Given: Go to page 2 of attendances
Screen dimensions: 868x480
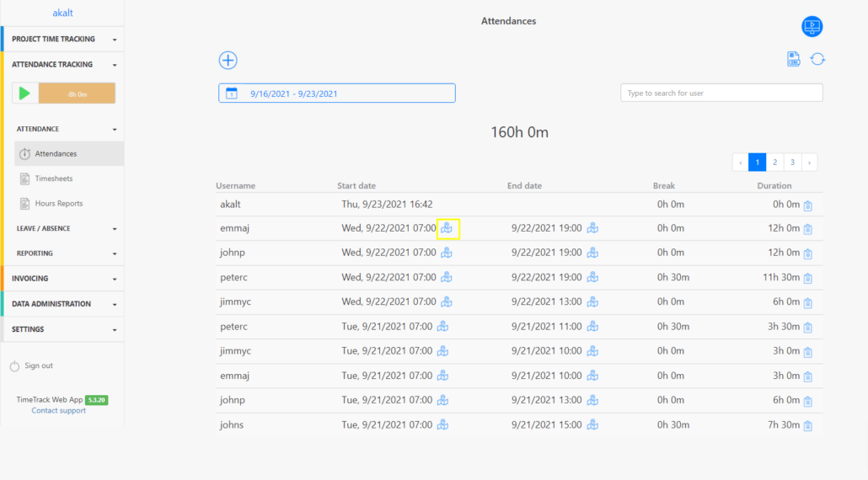Looking at the screenshot, I should pyautogui.click(x=774, y=163).
